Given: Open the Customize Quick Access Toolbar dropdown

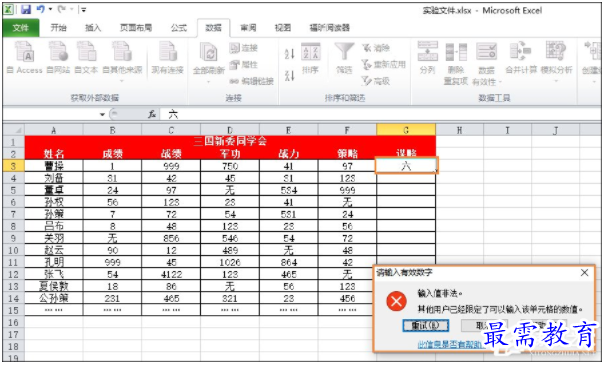Looking at the screenshot, I should [x=84, y=10].
